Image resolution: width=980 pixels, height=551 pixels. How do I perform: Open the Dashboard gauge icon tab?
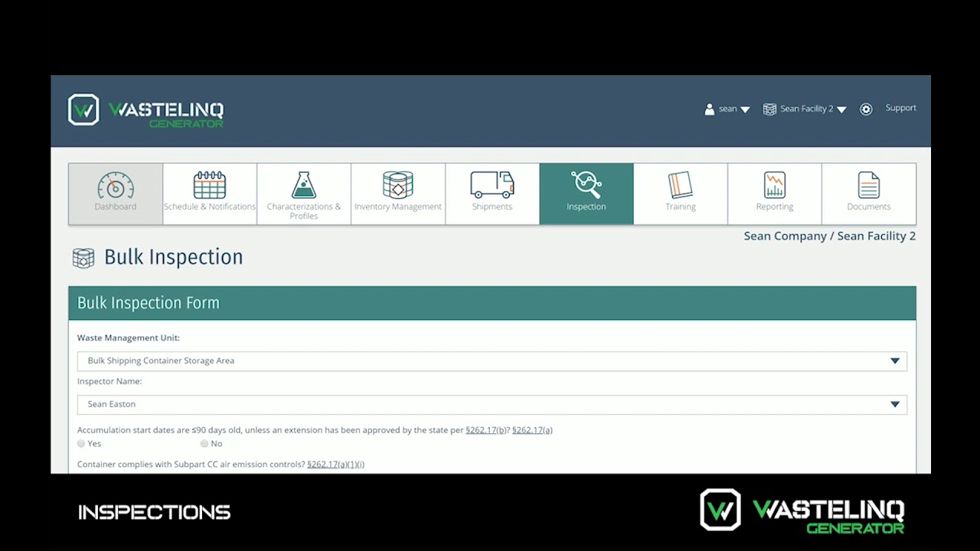[x=116, y=185]
